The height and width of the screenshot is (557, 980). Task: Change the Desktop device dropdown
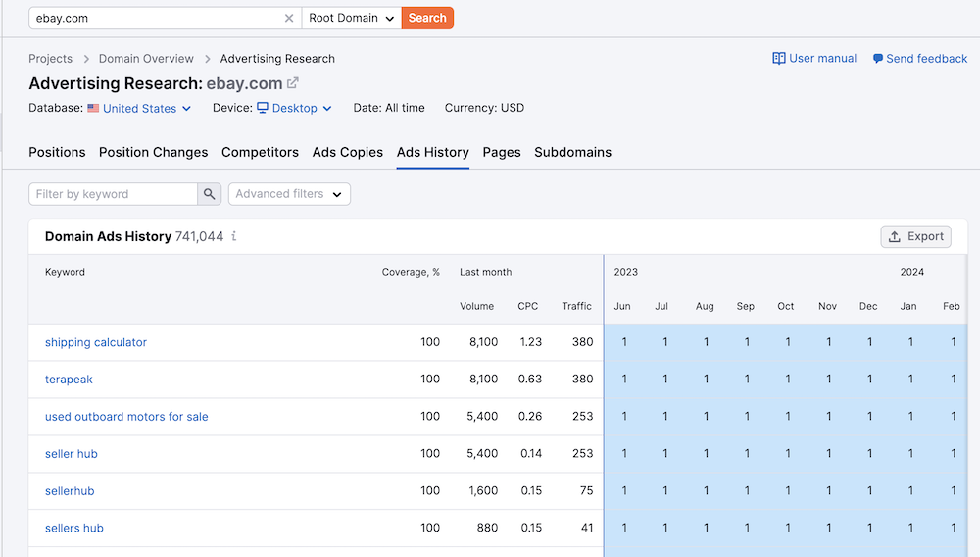[x=294, y=109]
